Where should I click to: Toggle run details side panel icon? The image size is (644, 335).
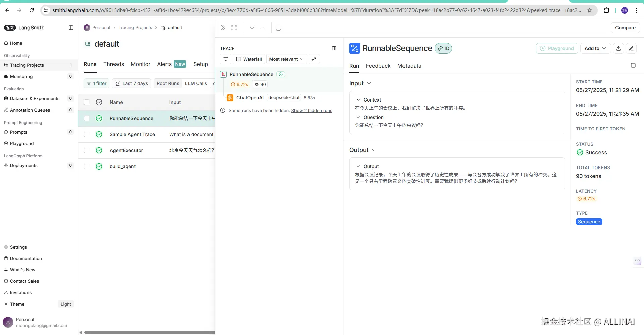(x=633, y=65)
